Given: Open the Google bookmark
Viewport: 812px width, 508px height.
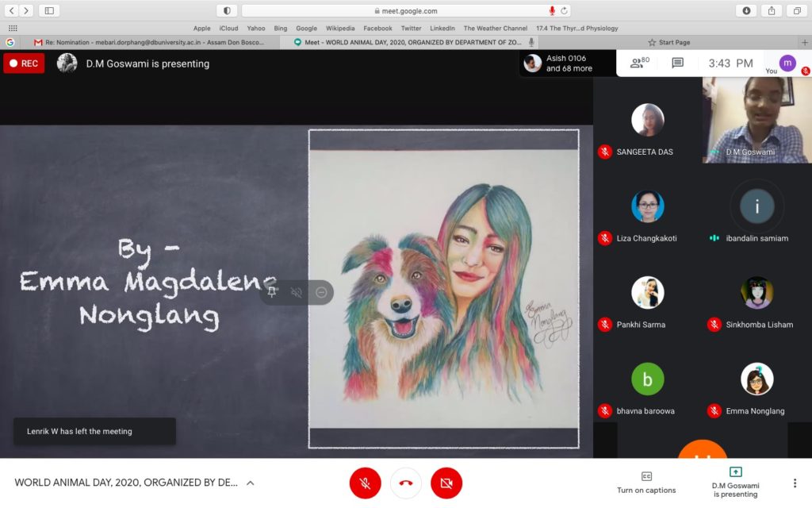Looking at the screenshot, I should (307, 29).
